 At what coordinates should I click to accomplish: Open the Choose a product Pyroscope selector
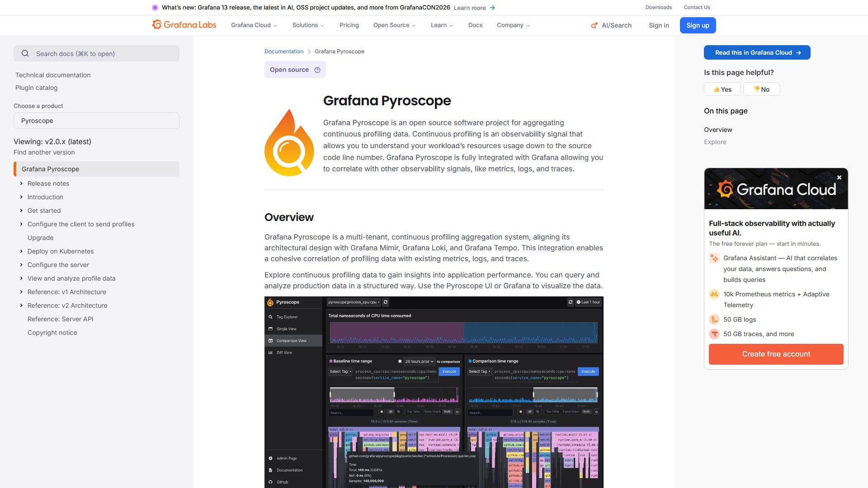point(96,121)
